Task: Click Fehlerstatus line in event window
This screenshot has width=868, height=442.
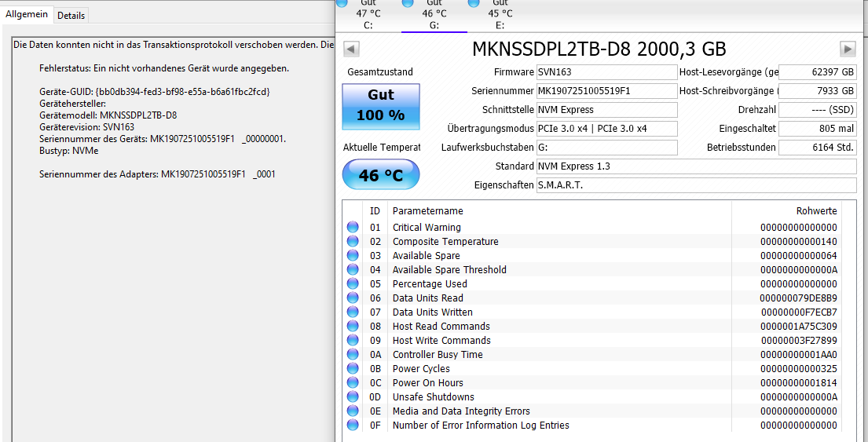Action: (164, 68)
